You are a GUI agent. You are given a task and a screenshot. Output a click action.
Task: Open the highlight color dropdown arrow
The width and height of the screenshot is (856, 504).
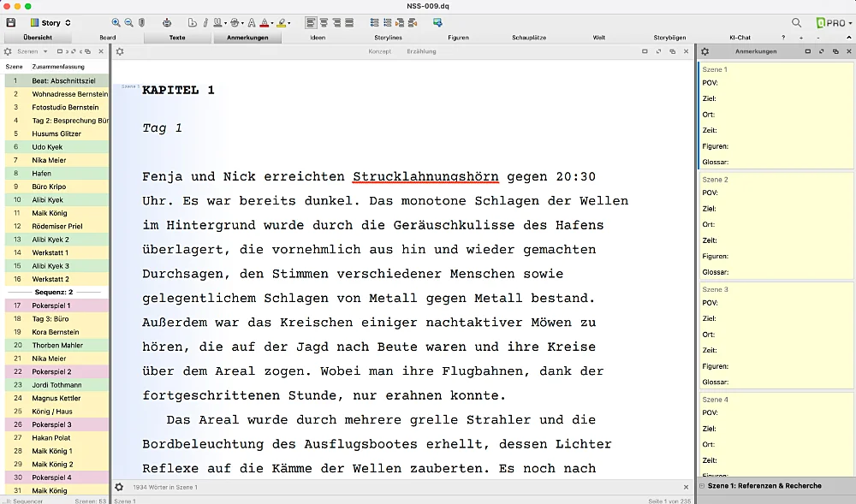[288, 23]
